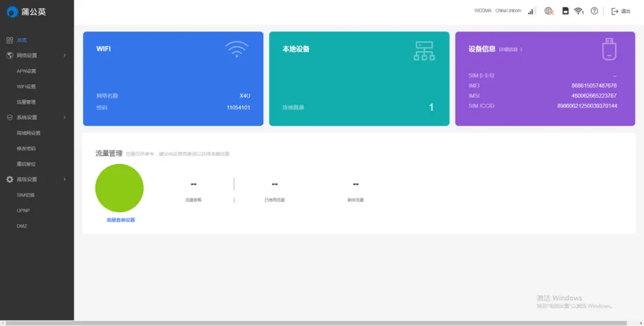This screenshot has width=644, height=326.
Task: Click the USB dongle device icon
Action: [609, 49]
